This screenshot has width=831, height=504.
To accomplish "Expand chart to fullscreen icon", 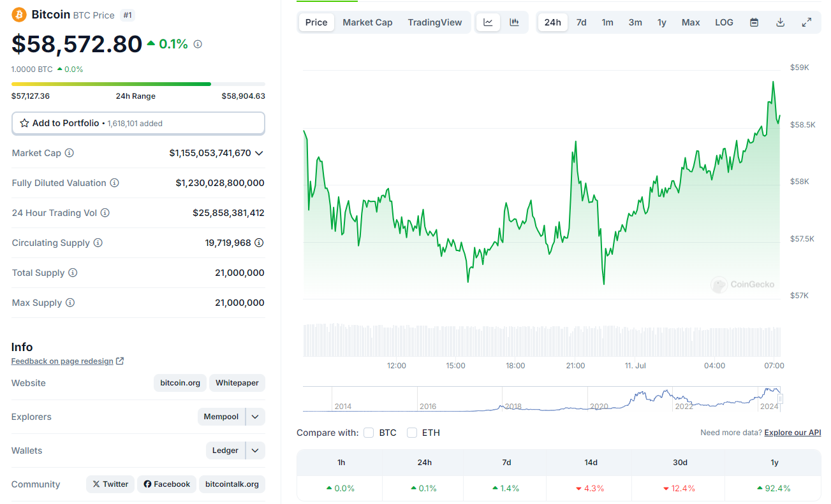I will coord(807,22).
